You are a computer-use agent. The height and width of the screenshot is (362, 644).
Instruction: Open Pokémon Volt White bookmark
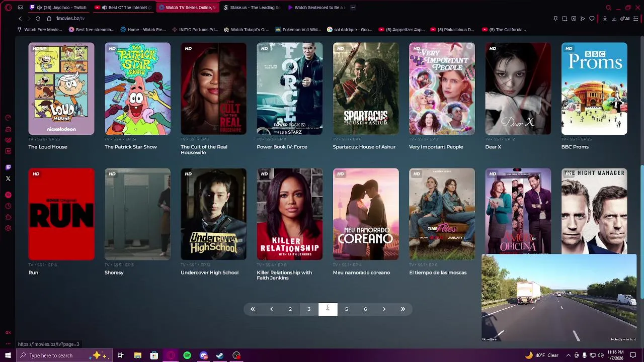(x=298, y=30)
